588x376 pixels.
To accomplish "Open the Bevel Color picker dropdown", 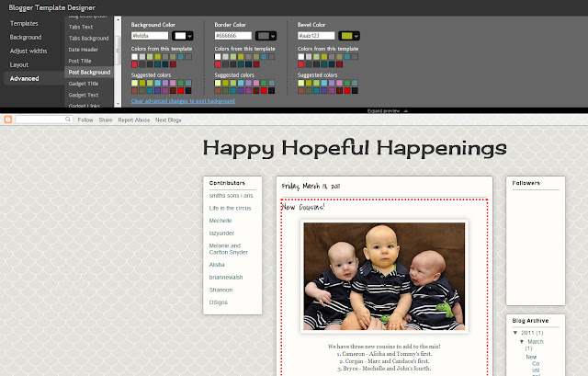I will [349, 36].
